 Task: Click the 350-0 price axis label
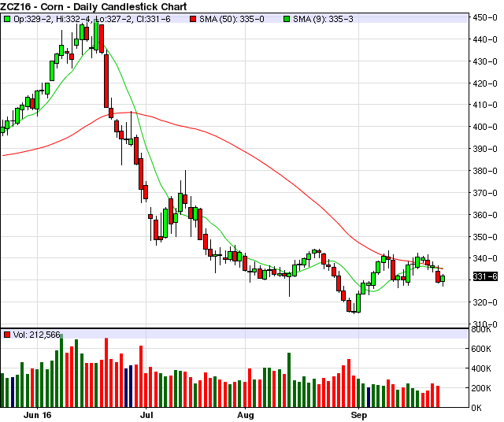[x=485, y=237]
